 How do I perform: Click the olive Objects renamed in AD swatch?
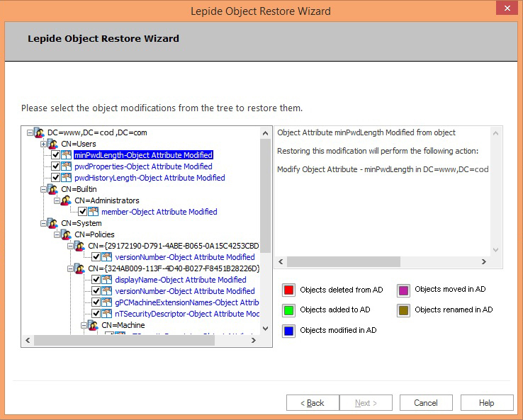404,310
